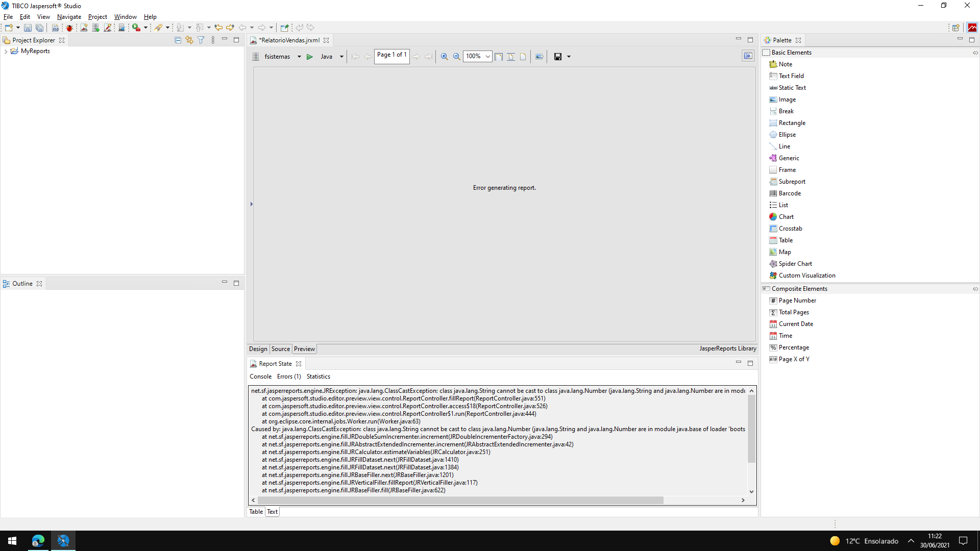Toggle Link with Editor in Project Explorer
Image resolution: width=980 pixels, height=551 pixels.
(189, 40)
